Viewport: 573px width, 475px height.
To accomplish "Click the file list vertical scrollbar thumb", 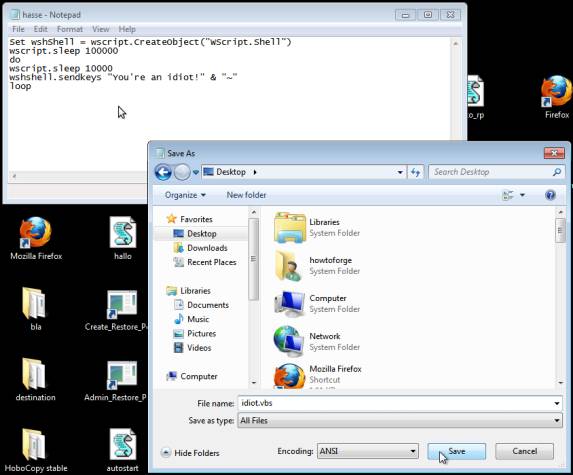I will pyautogui.click(x=560, y=230).
